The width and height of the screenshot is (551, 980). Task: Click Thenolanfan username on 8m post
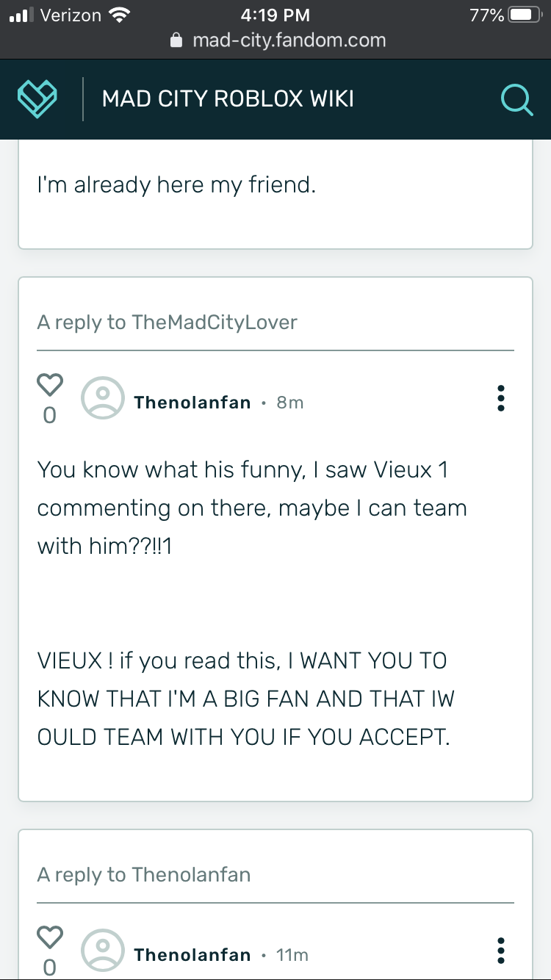point(192,403)
